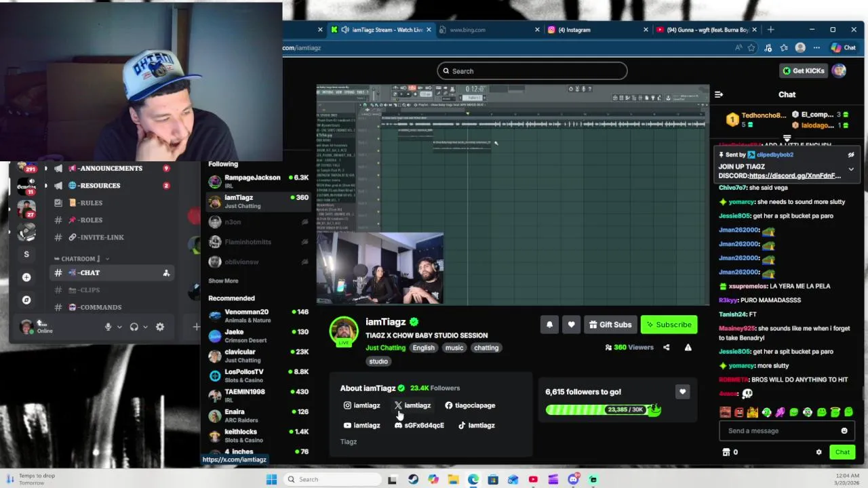Click Discord Add a Server plus icon

[26, 277]
